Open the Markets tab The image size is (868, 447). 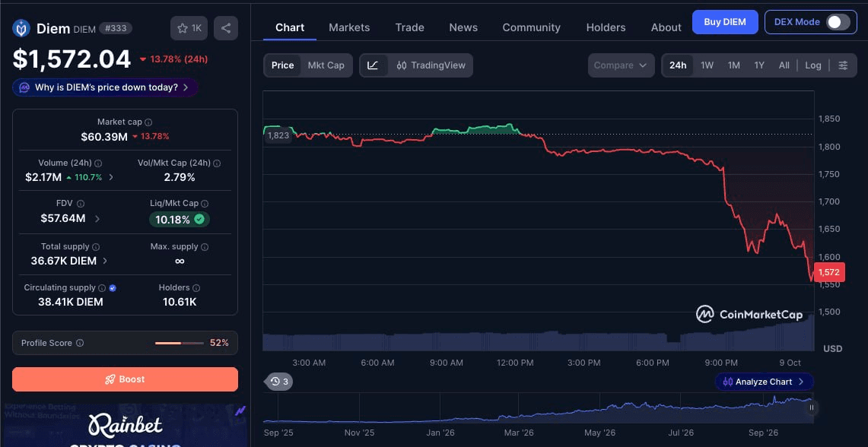349,27
